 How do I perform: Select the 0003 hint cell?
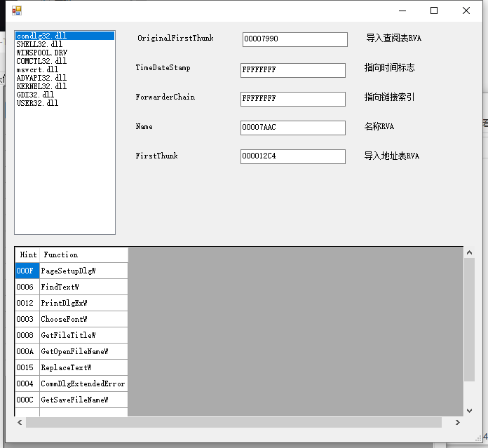click(x=27, y=319)
